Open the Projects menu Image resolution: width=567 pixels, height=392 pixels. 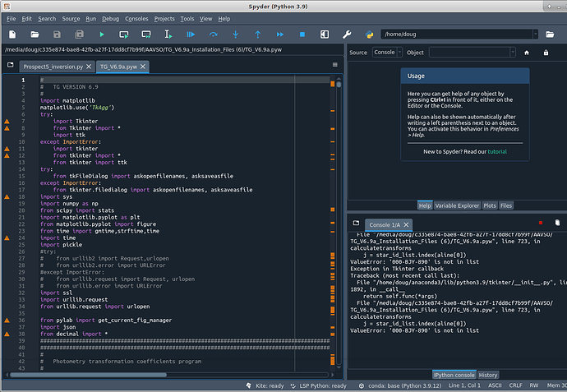coord(164,19)
